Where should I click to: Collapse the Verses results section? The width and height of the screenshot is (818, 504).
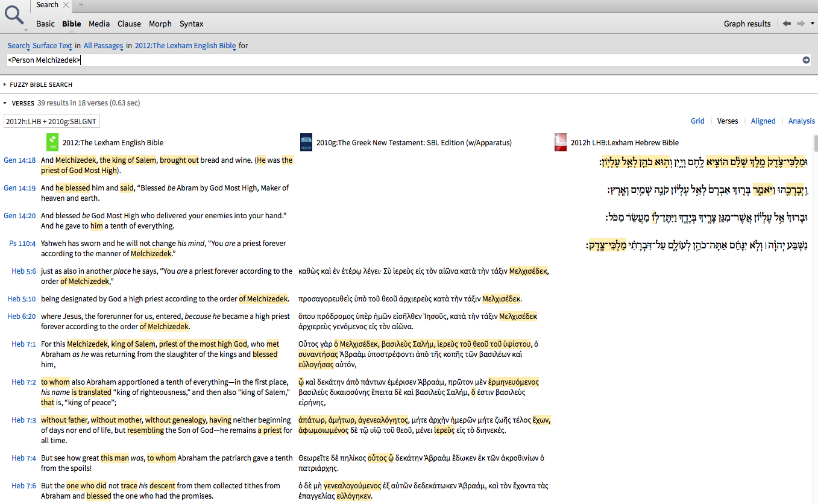5,103
